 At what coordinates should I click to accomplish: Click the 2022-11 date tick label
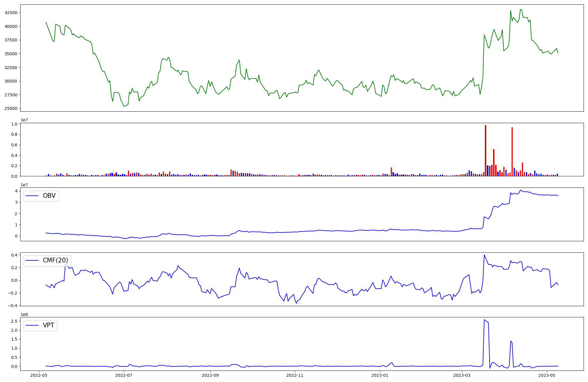tap(295, 375)
